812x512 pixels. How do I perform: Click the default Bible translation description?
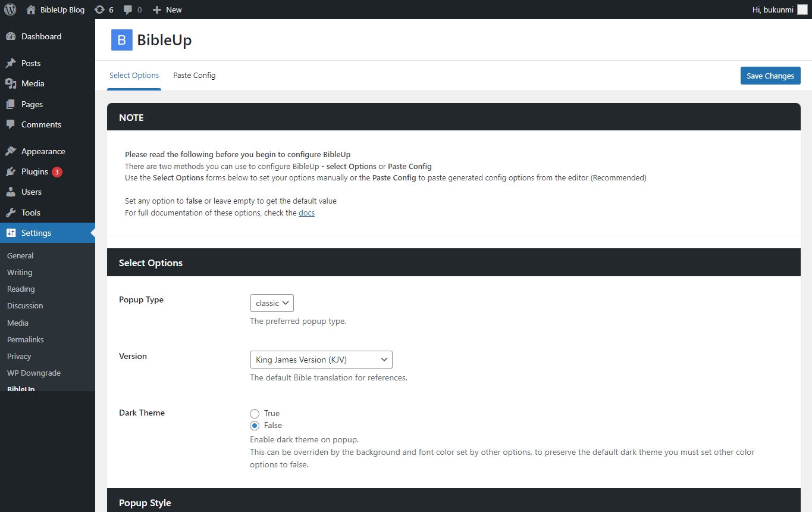pyautogui.click(x=328, y=377)
